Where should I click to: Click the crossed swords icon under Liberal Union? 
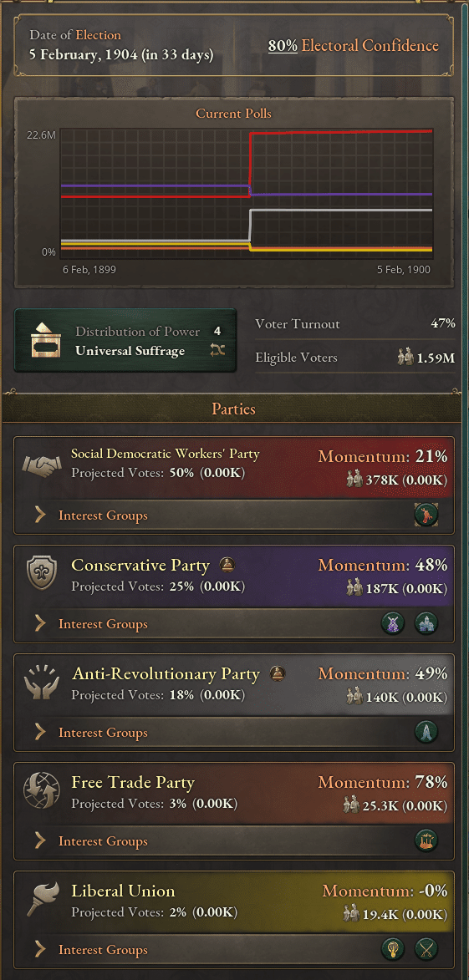[x=426, y=949]
